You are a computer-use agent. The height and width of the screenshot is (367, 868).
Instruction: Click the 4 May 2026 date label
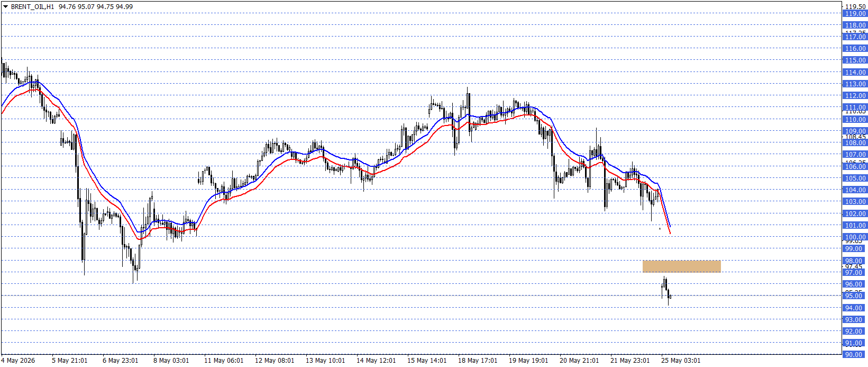(18, 361)
